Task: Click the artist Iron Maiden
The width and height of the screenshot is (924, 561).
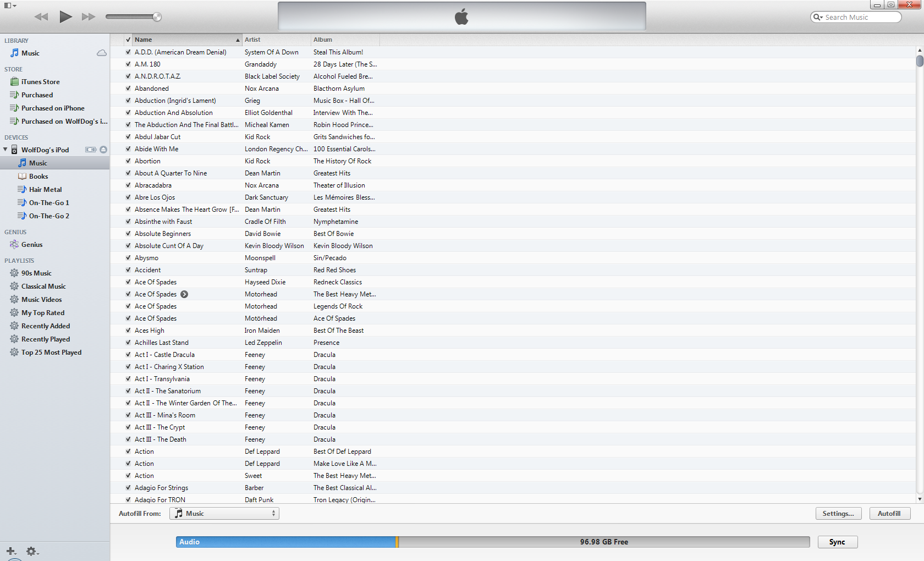Action: (x=262, y=331)
